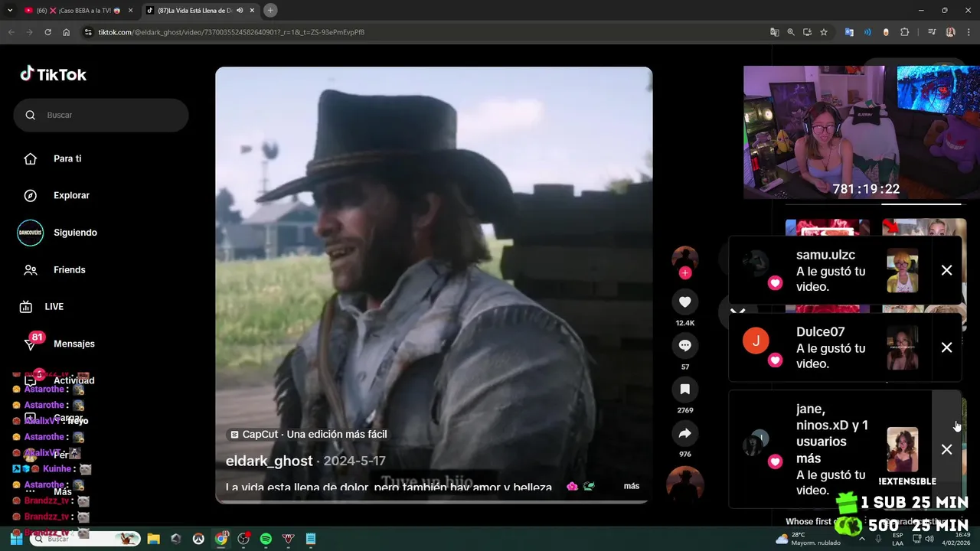Bookmark this page with star icon
The image size is (980, 551).
824,32
